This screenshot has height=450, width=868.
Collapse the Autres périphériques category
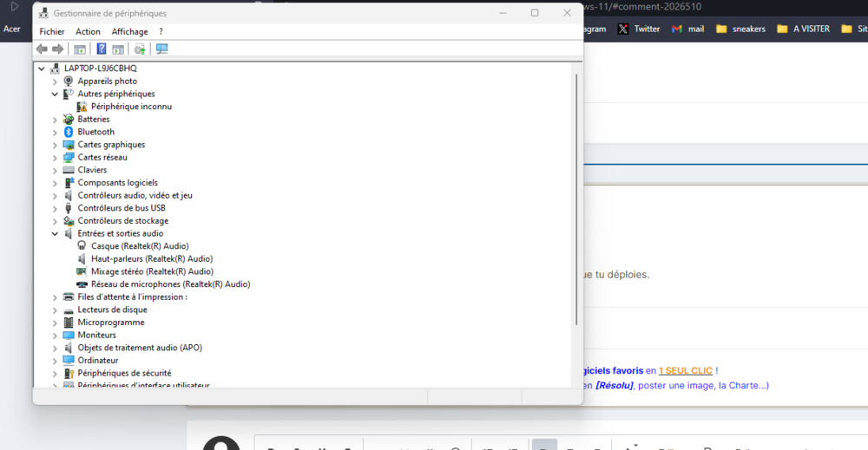click(55, 94)
